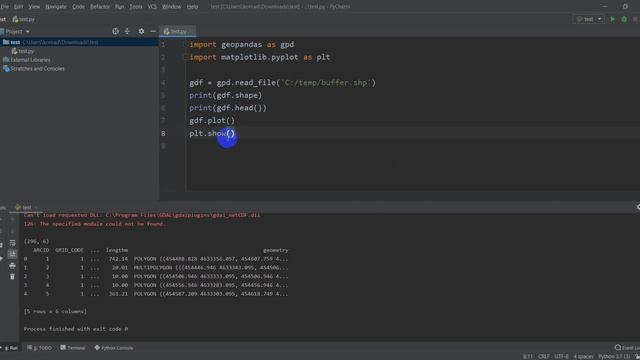Viewport: 640px width, 360px height.
Task: Open the TODO tool window
Action: point(40,348)
